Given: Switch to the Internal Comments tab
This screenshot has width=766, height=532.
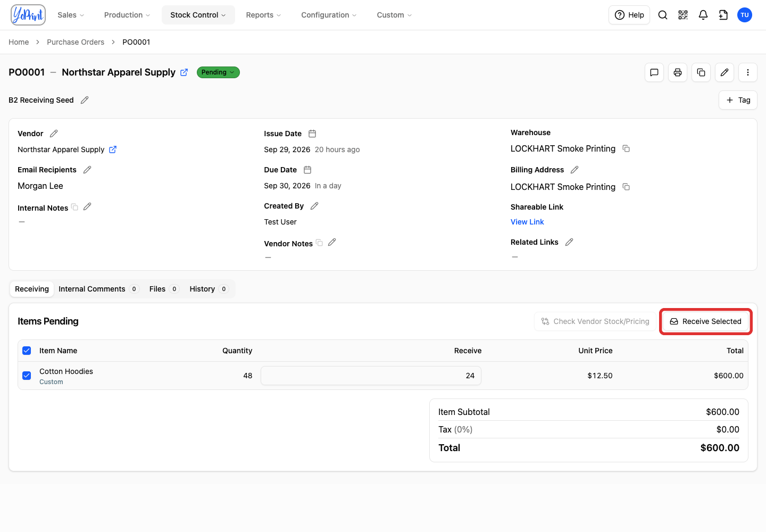Looking at the screenshot, I should (x=98, y=289).
